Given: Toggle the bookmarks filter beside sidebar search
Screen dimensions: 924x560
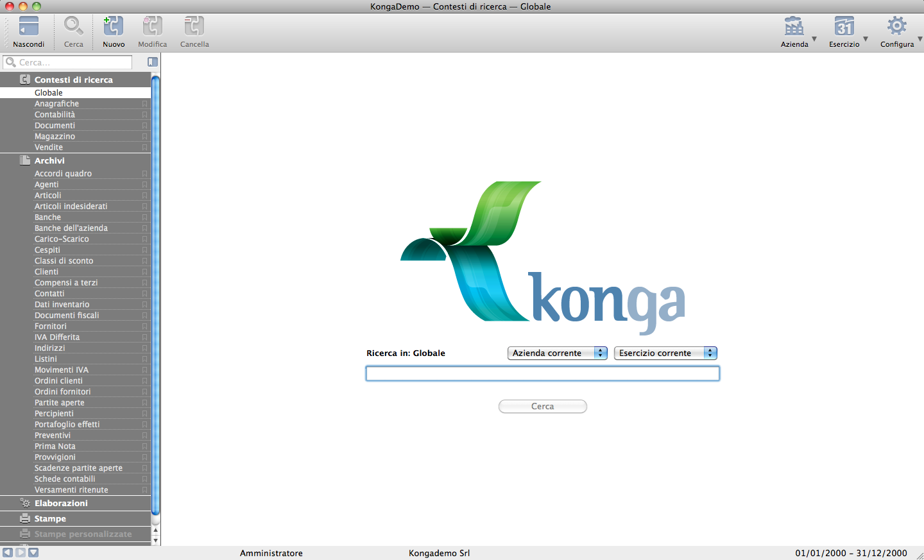Looking at the screenshot, I should (x=153, y=62).
